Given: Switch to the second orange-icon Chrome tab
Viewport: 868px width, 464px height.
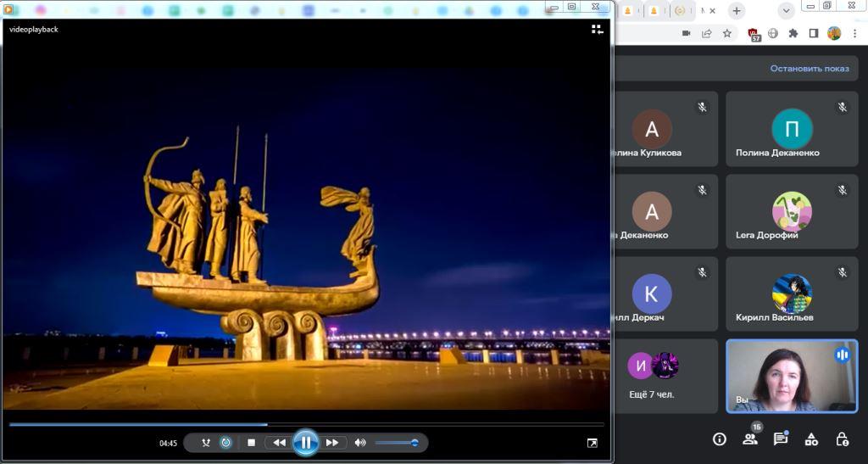Looking at the screenshot, I should pos(654,10).
